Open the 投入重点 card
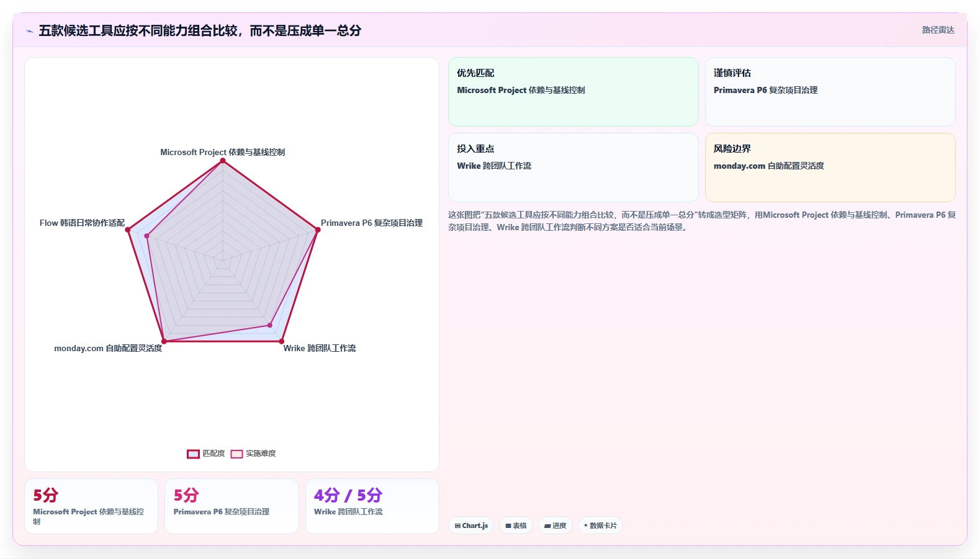 point(573,168)
